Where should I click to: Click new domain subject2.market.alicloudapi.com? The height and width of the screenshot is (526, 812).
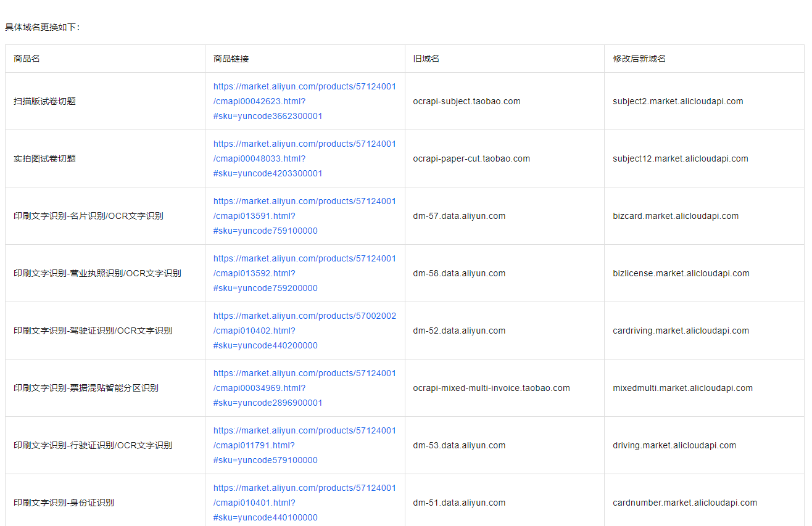(x=678, y=101)
